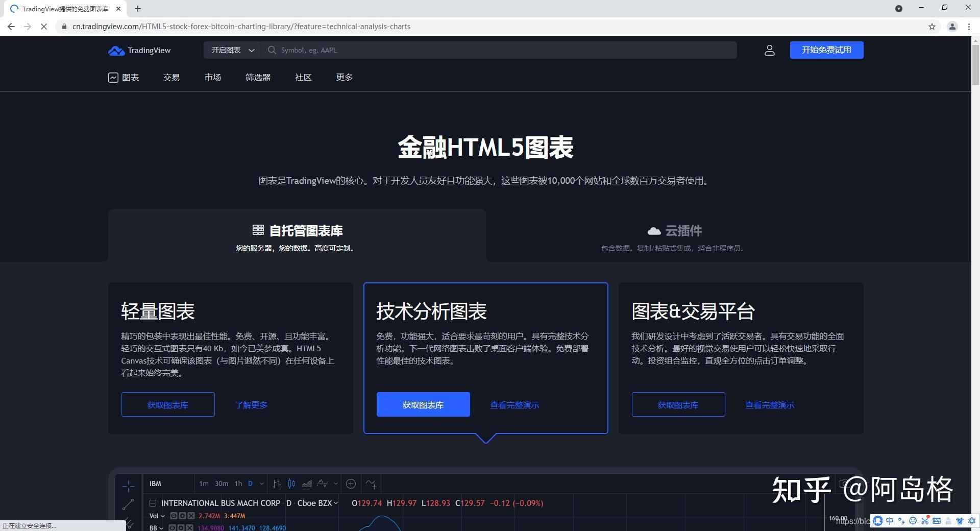The height and width of the screenshot is (531, 980).
Task: Open Chrome's three-dot menu
Action: pos(969,27)
